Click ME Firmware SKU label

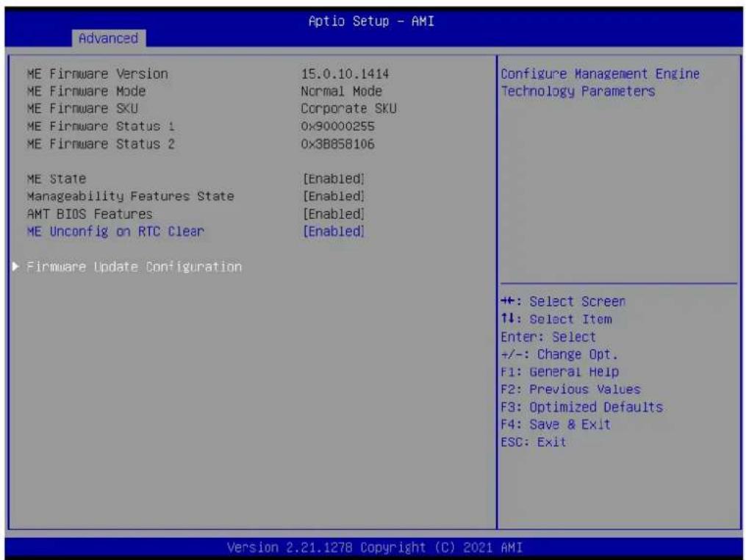[x=82, y=109]
